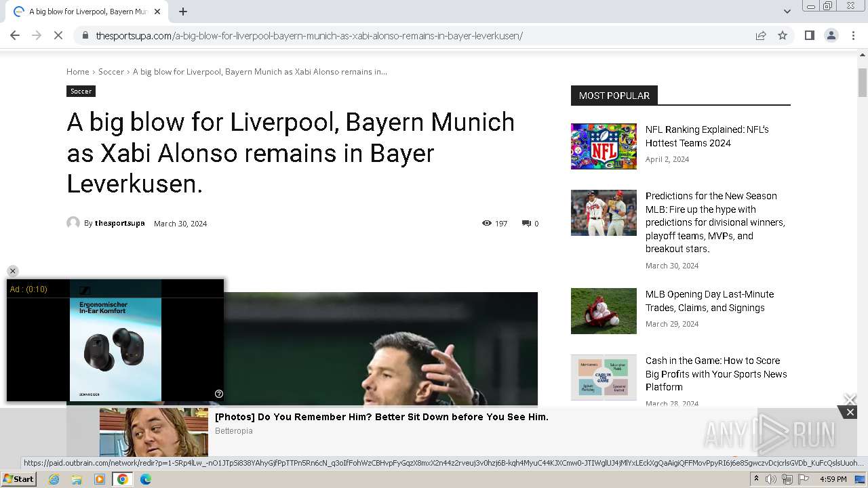Open media player from taskbar
868x488 pixels.
(100, 479)
